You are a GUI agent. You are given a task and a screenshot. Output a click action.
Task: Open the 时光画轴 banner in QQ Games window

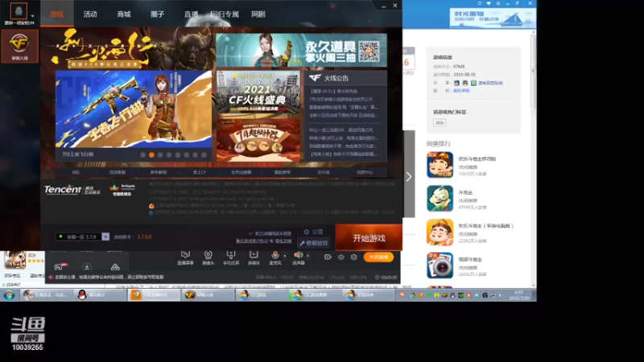tap(493, 19)
